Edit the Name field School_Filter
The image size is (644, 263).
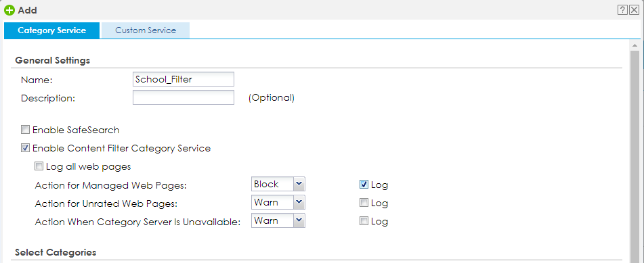(184, 79)
